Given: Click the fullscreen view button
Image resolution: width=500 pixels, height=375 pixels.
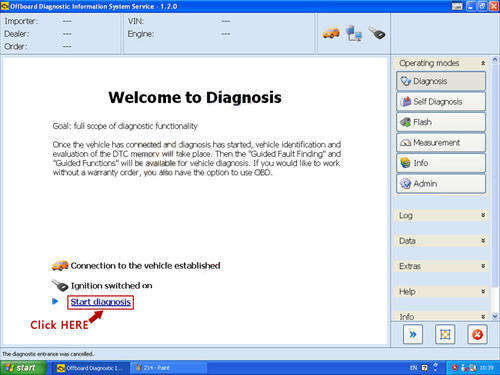Looking at the screenshot, I should (x=445, y=334).
